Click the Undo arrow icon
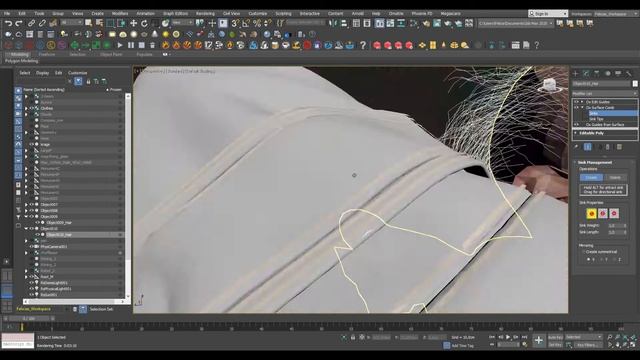 [8, 24]
